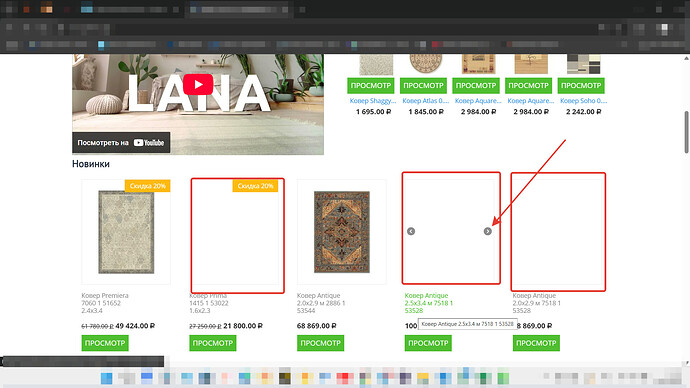690x388 pixels.
Task: Click the next-image arrow on Antique carpet
Action: (488, 231)
